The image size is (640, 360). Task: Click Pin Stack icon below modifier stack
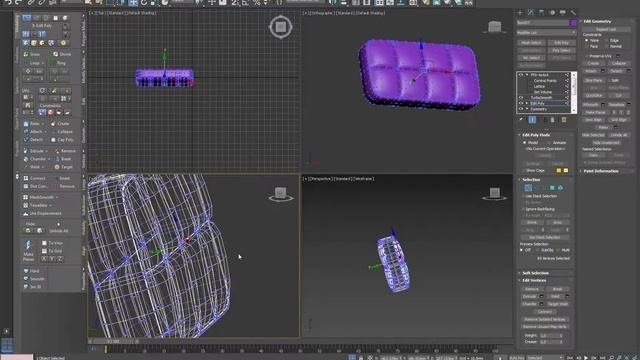tap(521, 120)
